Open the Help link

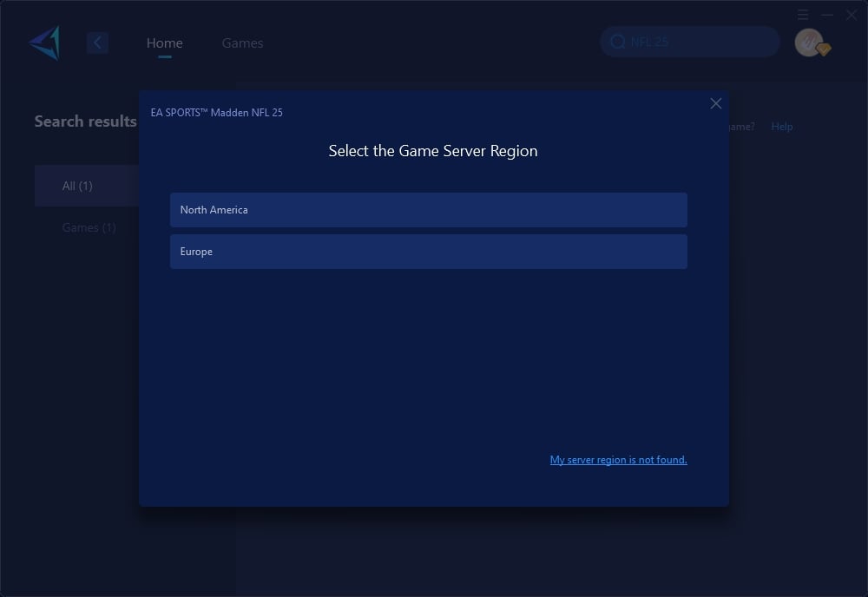click(x=782, y=127)
